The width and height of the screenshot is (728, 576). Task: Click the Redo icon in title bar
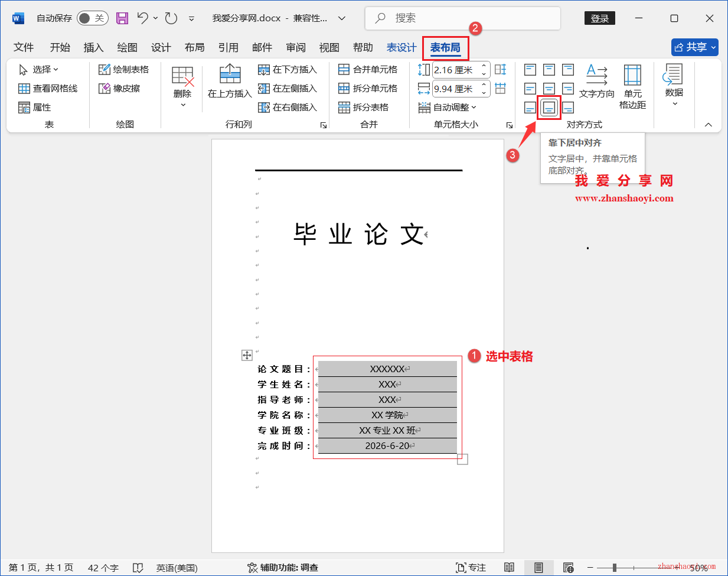point(171,18)
